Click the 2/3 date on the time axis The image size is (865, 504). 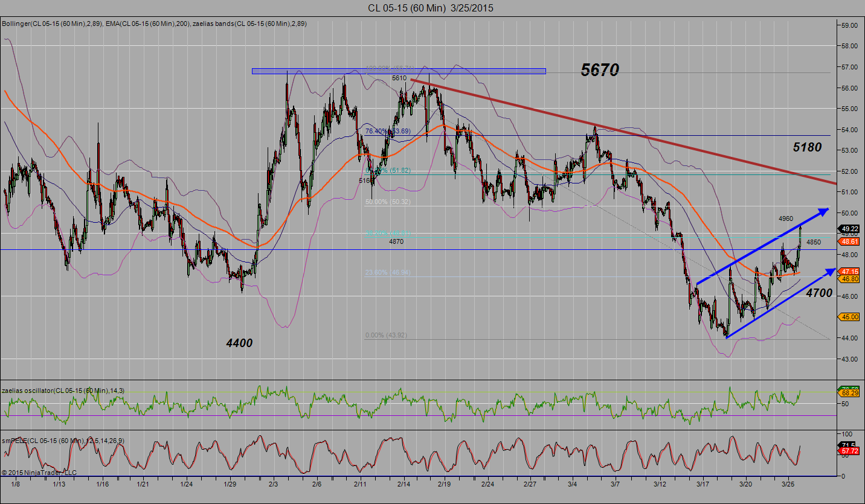[274, 484]
